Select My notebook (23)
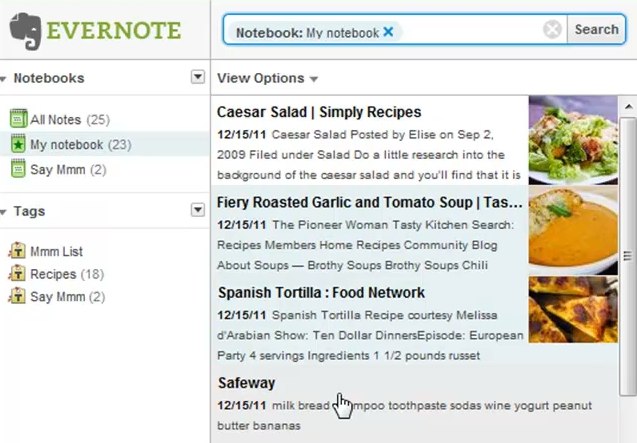The image size is (637, 443). [x=80, y=145]
